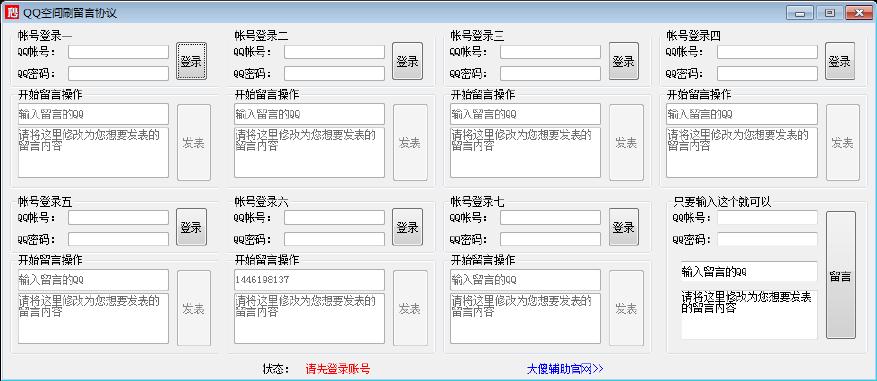Click 登录 button for 帐号登录四

pos(840,61)
